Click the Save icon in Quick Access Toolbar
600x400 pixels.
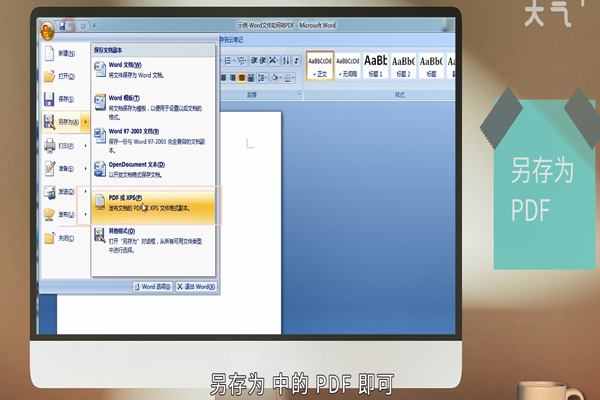[62, 26]
